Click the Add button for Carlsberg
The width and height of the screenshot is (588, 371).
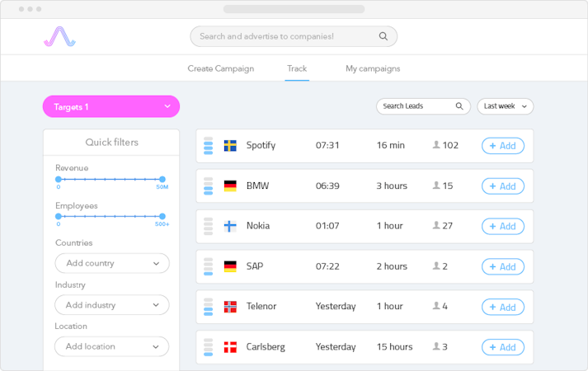coord(502,347)
